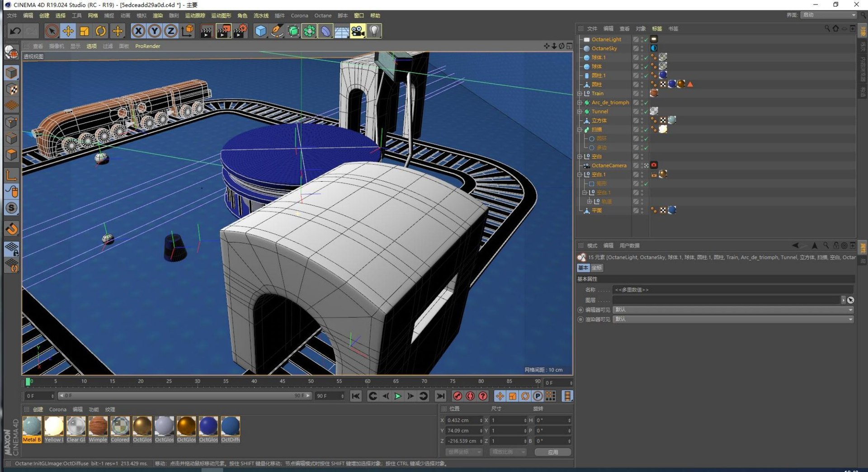The height and width of the screenshot is (472, 868).
Task: Switch to the coordinates tab in attributes
Action: pyautogui.click(x=597, y=268)
